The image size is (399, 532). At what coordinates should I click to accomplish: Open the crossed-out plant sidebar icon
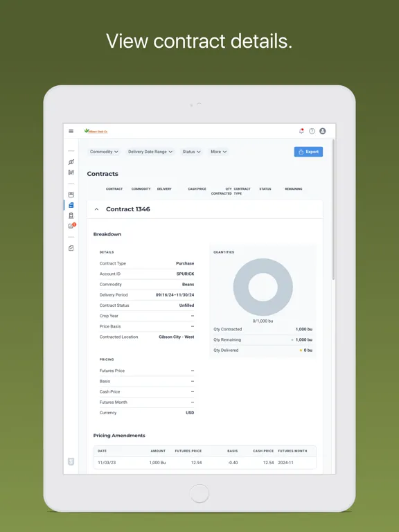[71, 162]
